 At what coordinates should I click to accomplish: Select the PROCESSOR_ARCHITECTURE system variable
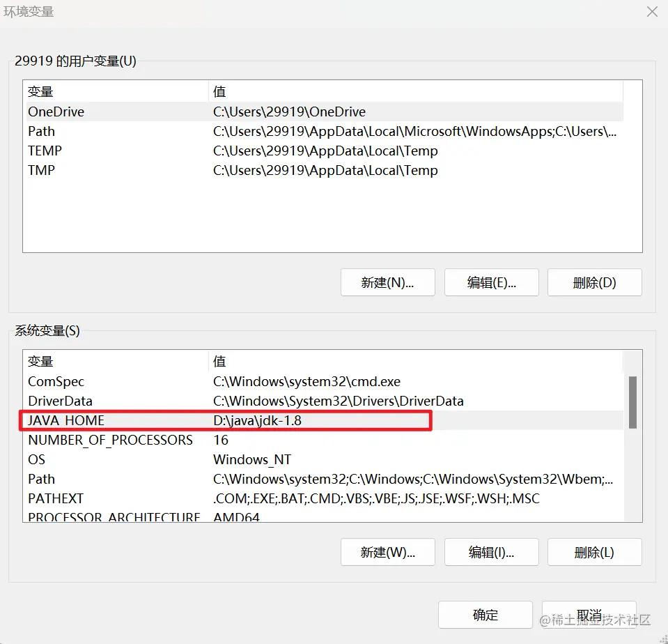pos(325,516)
